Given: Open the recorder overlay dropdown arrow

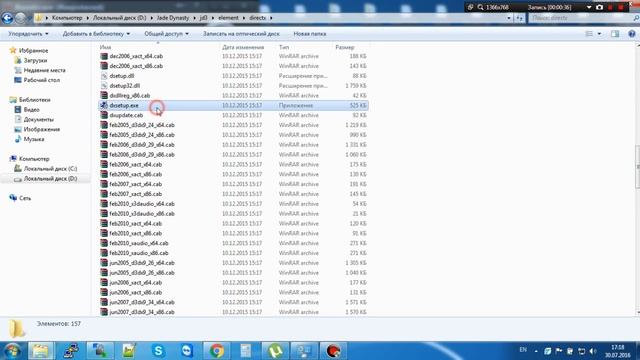Looking at the screenshot, I should pyautogui.click(x=589, y=7).
